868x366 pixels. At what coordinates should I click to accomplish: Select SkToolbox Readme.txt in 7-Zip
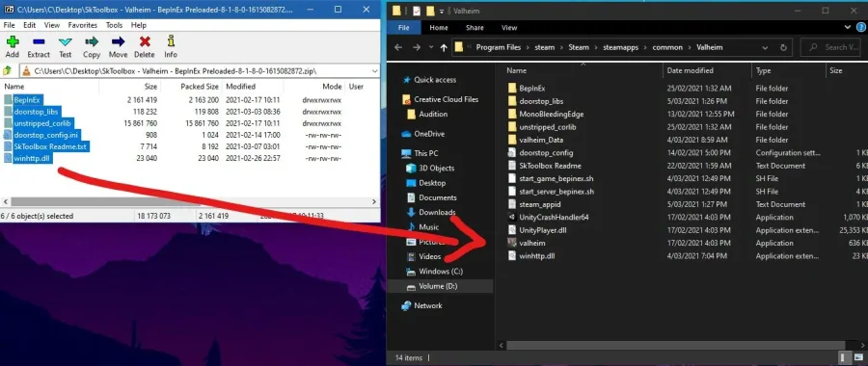[x=50, y=146]
